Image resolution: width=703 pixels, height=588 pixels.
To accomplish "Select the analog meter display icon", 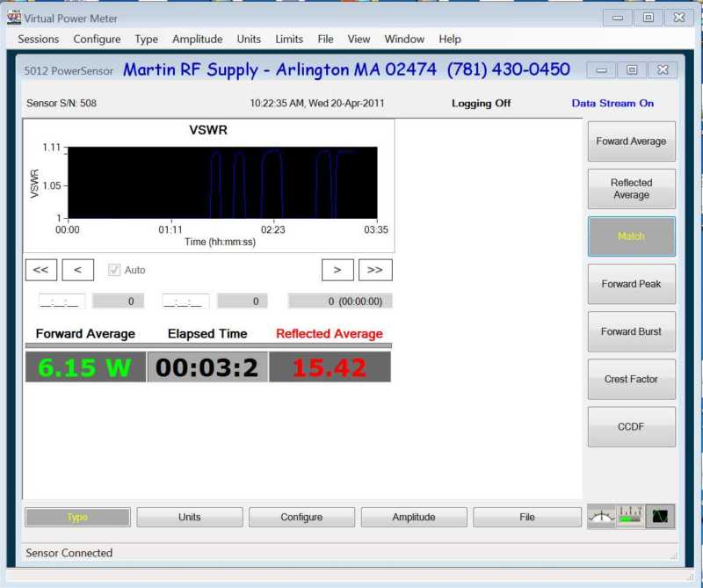I will pos(601,516).
